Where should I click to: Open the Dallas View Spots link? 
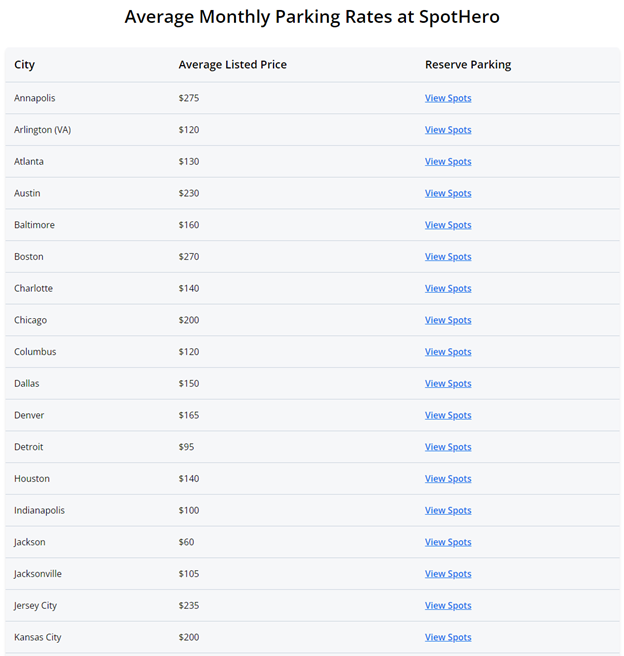click(448, 384)
